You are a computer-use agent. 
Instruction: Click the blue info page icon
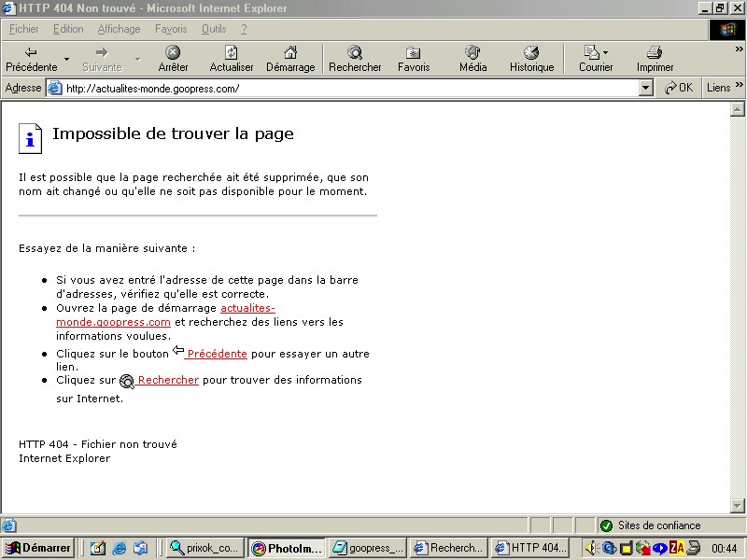pyautogui.click(x=30, y=138)
